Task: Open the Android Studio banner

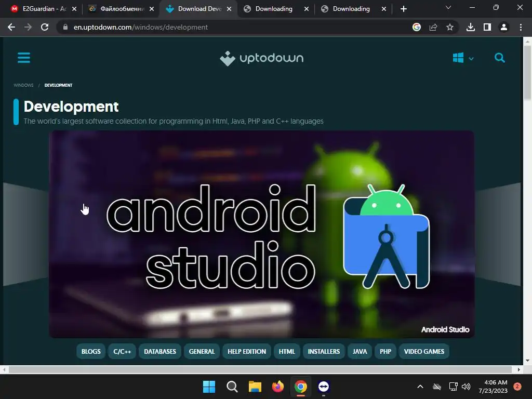Action: click(262, 234)
